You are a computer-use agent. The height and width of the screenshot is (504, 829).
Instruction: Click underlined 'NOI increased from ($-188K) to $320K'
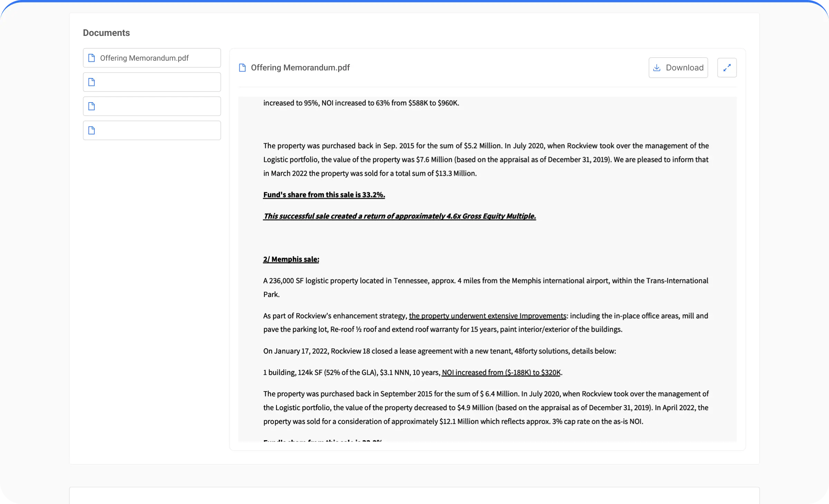(x=501, y=372)
